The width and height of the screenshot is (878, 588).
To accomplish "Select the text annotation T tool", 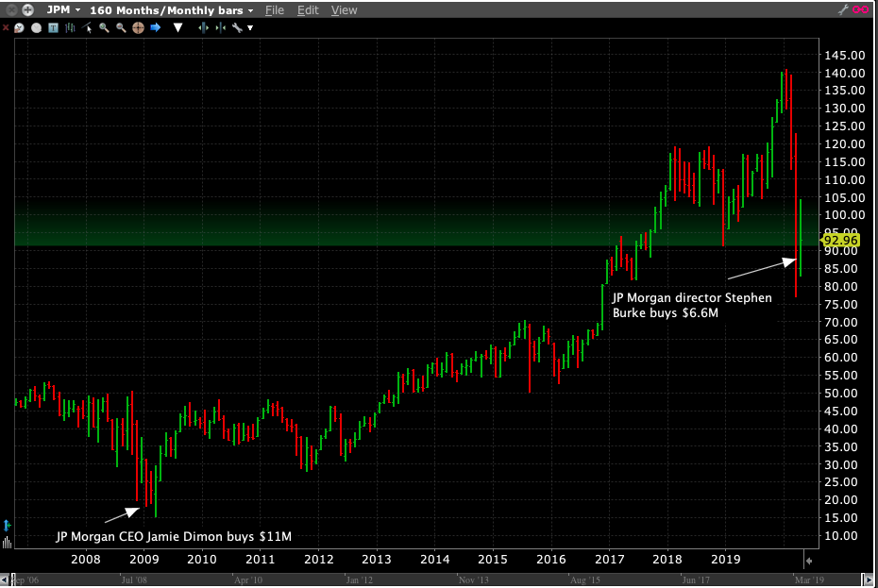I will pos(53,27).
